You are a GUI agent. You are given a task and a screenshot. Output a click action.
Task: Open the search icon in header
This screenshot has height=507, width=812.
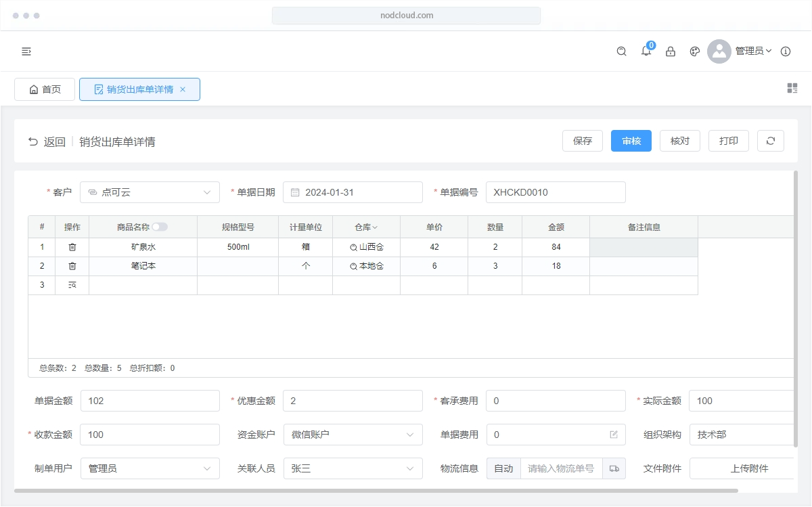pyautogui.click(x=621, y=51)
